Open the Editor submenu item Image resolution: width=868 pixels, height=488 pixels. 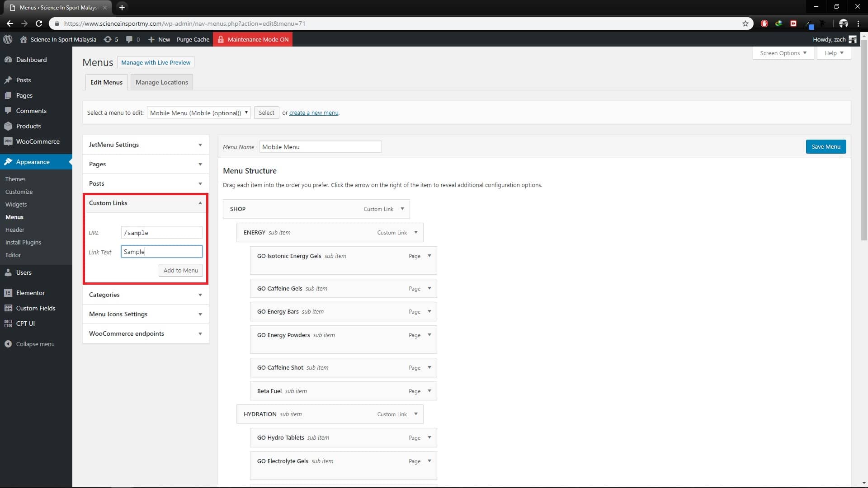coord(13,255)
